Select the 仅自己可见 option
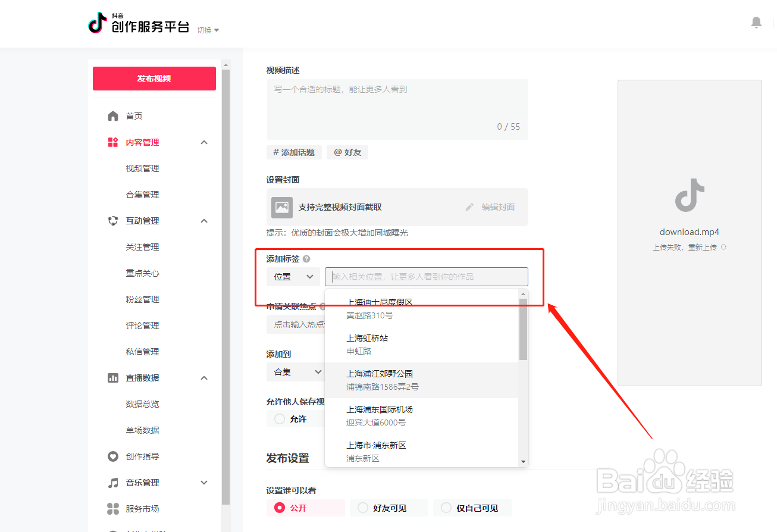 click(x=472, y=508)
